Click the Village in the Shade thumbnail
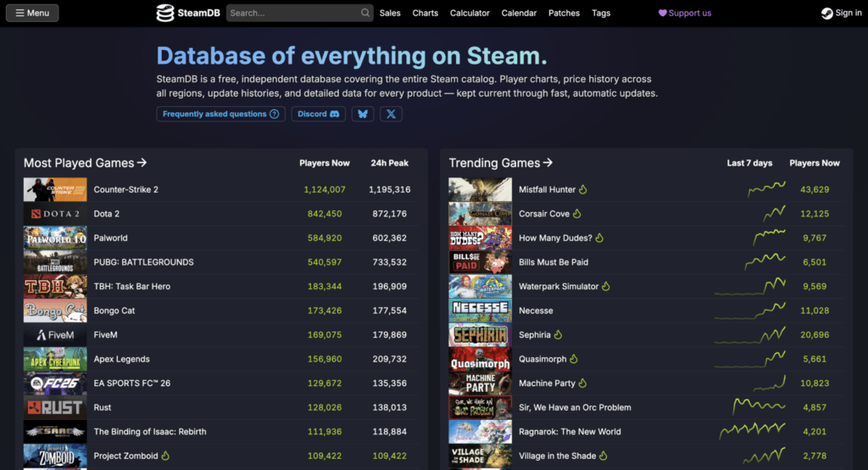Screen dimensions: 868x470 [x=480, y=456]
